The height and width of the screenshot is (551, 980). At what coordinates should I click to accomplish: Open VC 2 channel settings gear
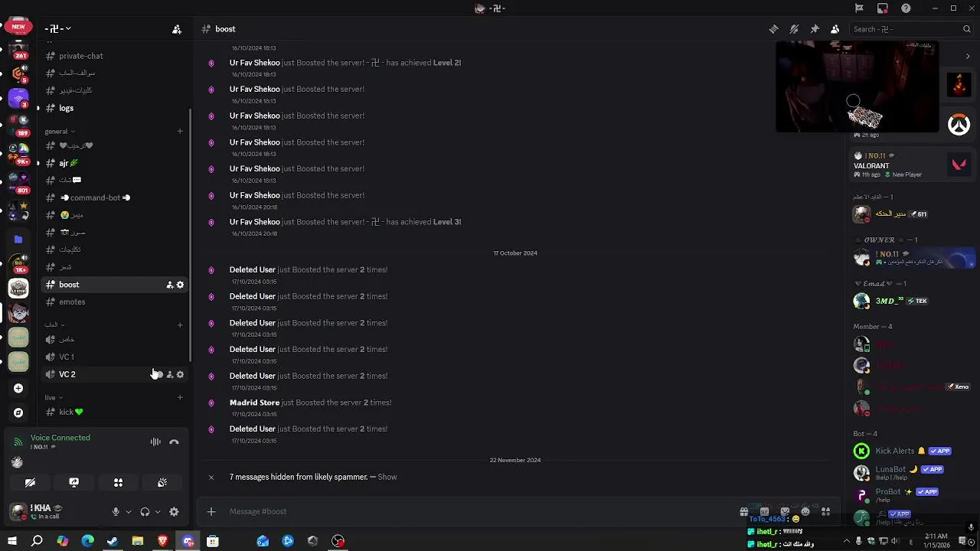click(180, 374)
